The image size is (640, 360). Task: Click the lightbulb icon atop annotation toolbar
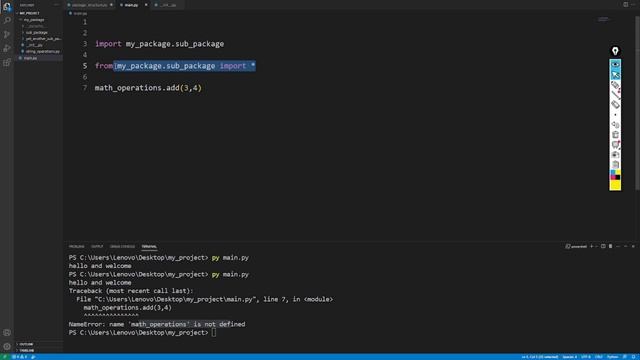pyautogui.click(x=615, y=51)
